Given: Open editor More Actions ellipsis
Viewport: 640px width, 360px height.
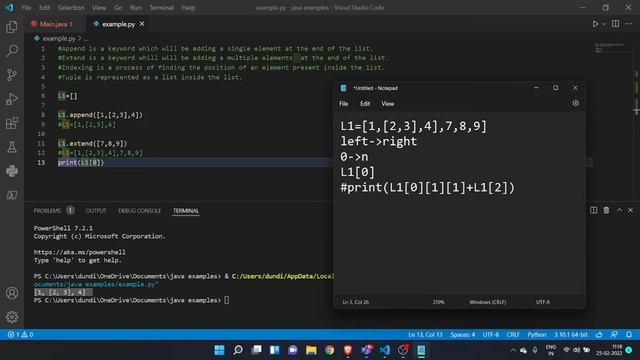Looking at the screenshot, I should click(x=629, y=24).
